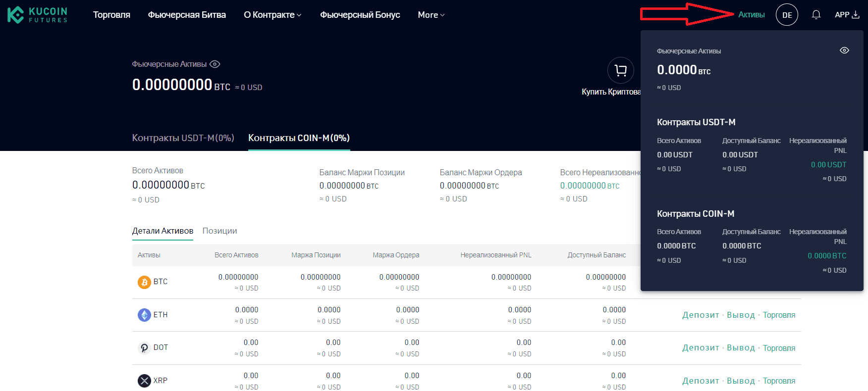Click 0.0000 BTC green PNL value in panel

point(827,256)
